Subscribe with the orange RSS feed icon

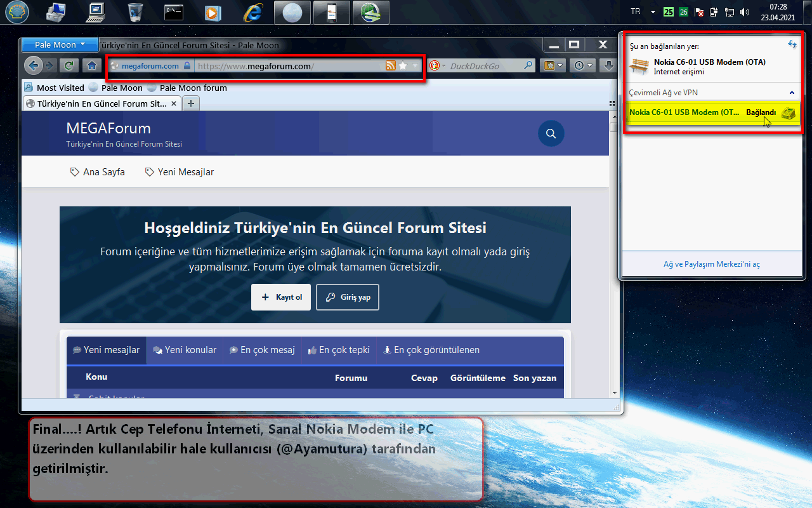pos(391,65)
